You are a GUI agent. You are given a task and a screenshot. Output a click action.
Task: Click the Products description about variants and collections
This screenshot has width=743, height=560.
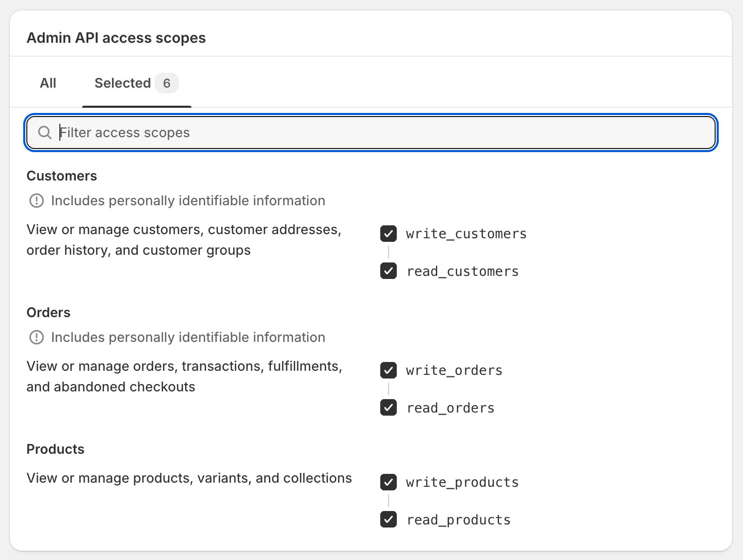[x=189, y=478]
